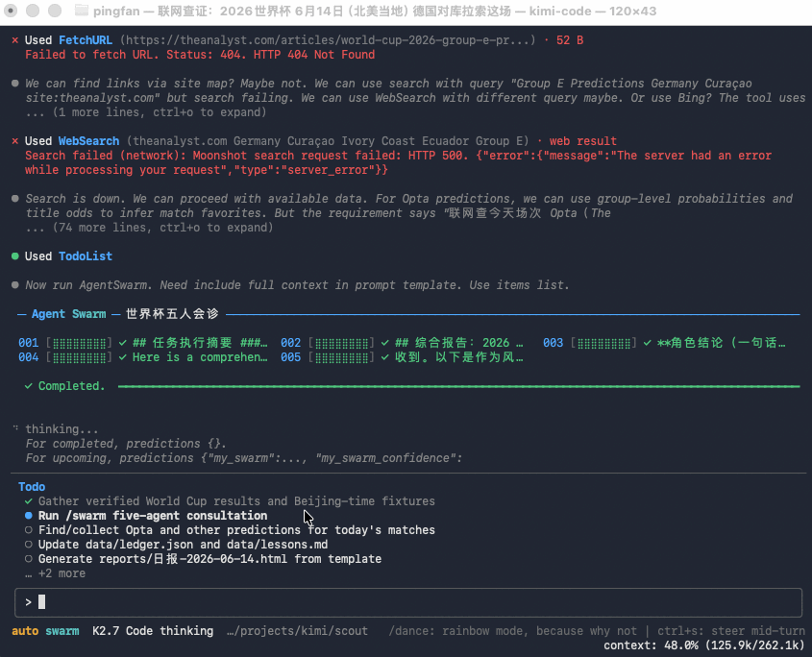Click in the command prompt input field
Image resolution: width=812 pixels, height=657 pixels.
tap(408, 602)
